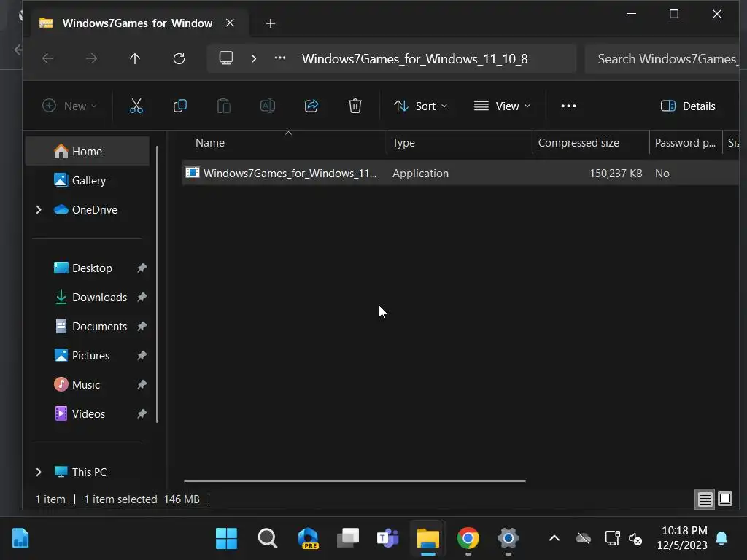Click the Rename icon in toolbar

268,106
